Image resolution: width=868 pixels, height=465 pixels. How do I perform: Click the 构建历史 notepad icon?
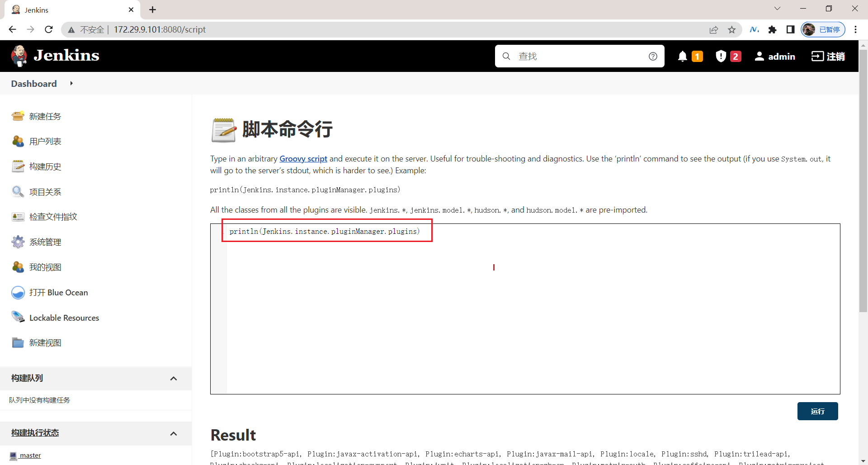[x=18, y=166]
